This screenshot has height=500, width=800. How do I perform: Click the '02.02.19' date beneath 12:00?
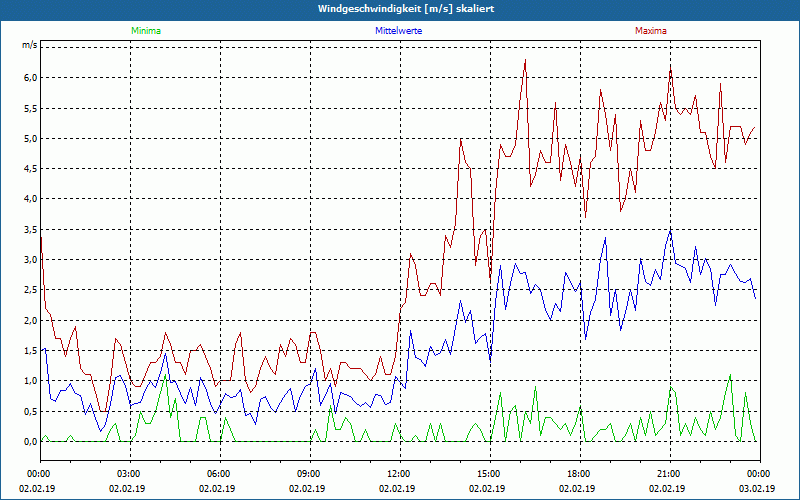click(397, 488)
